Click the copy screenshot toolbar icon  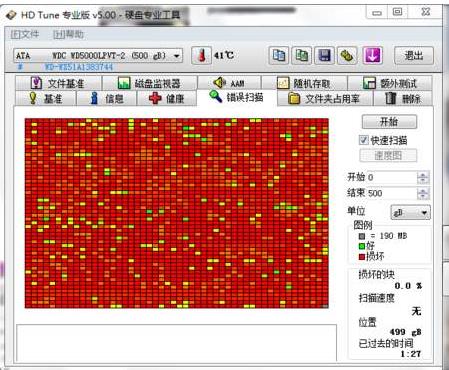[x=302, y=55]
